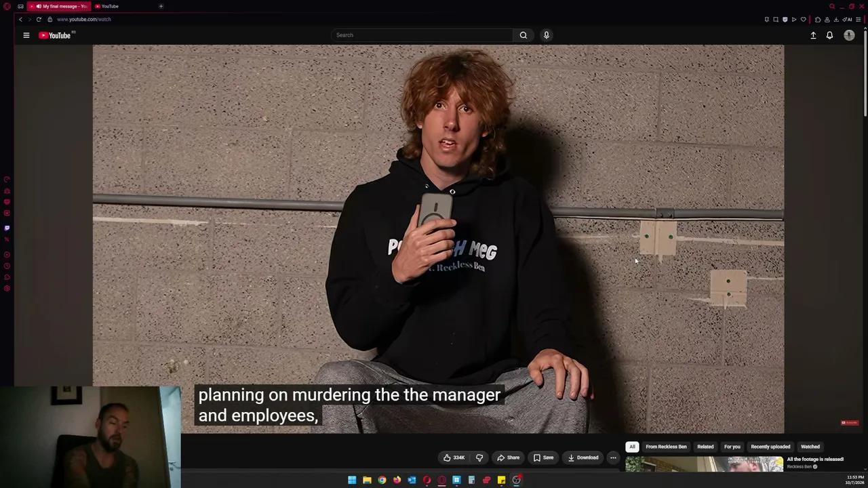Dislike the video
This screenshot has width=868, height=488.
(x=479, y=457)
